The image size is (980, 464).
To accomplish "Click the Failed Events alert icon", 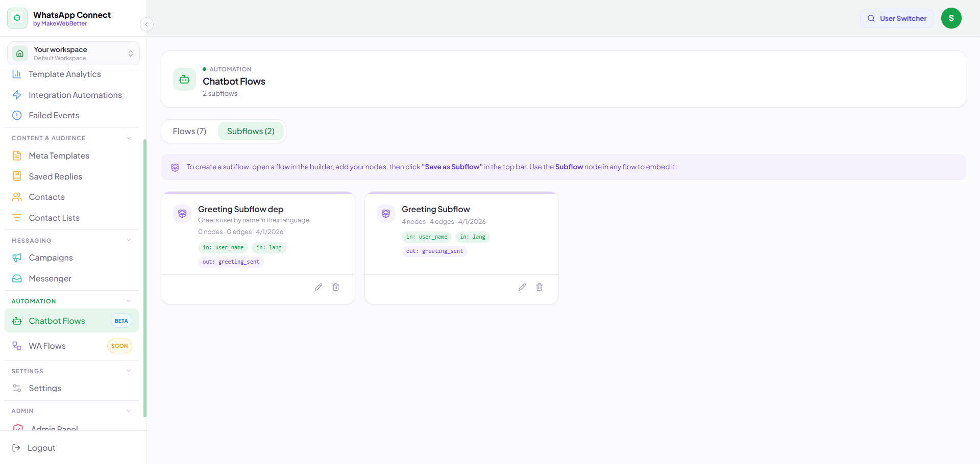I will [17, 115].
